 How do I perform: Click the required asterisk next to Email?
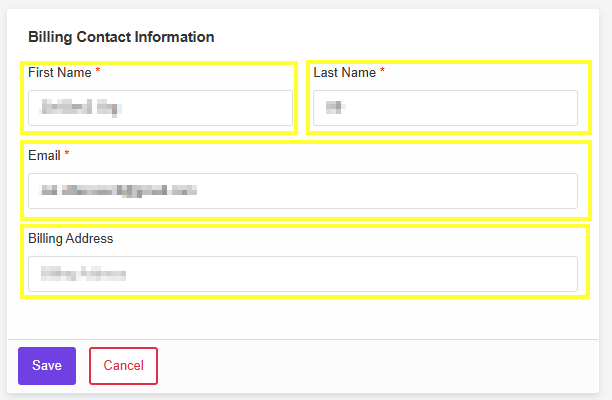pyautogui.click(x=67, y=153)
